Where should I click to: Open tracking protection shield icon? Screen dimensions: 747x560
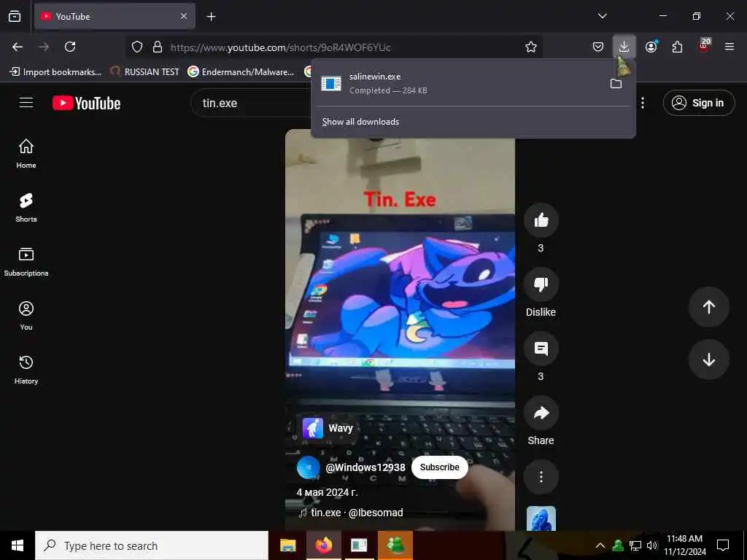[x=137, y=47]
